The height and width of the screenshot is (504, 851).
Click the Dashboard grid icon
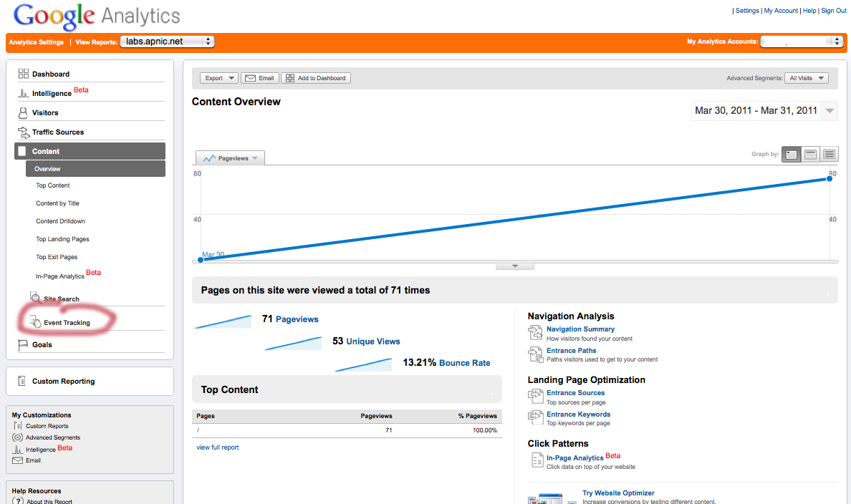24,74
